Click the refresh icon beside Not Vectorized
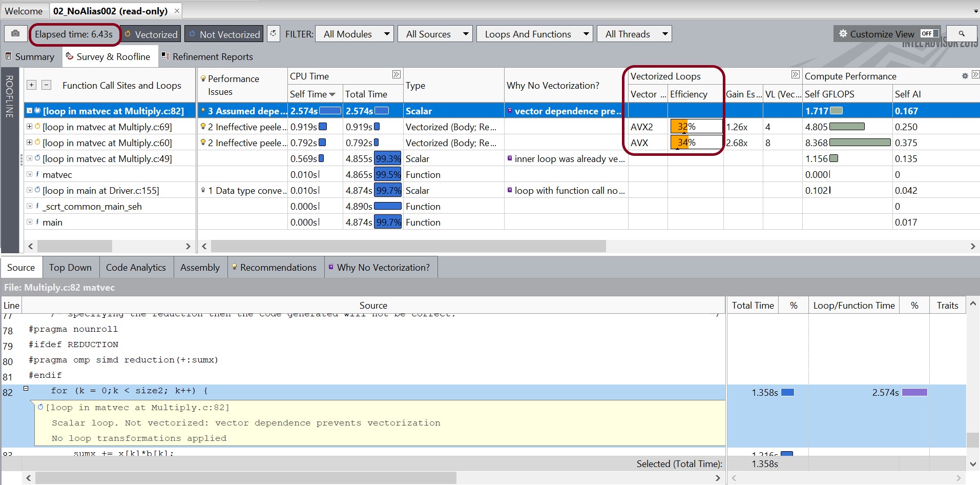The width and height of the screenshot is (980, 485). pyautogui.click(x=274, y=34)
